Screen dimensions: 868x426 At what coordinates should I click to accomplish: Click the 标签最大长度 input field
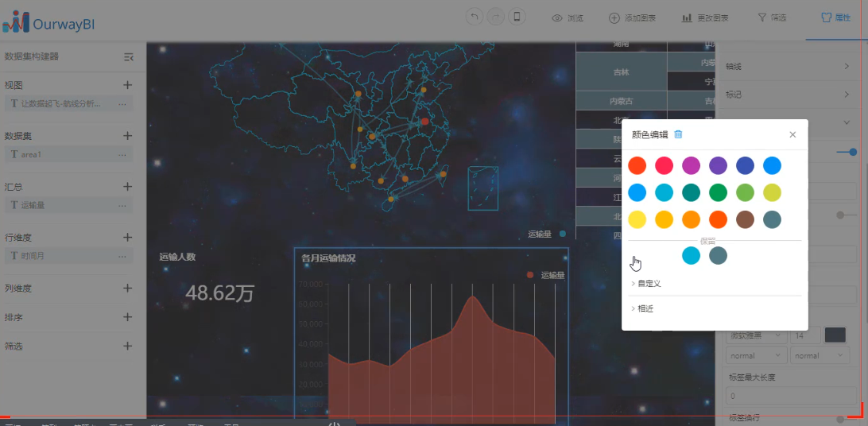[x=790, y=395]
